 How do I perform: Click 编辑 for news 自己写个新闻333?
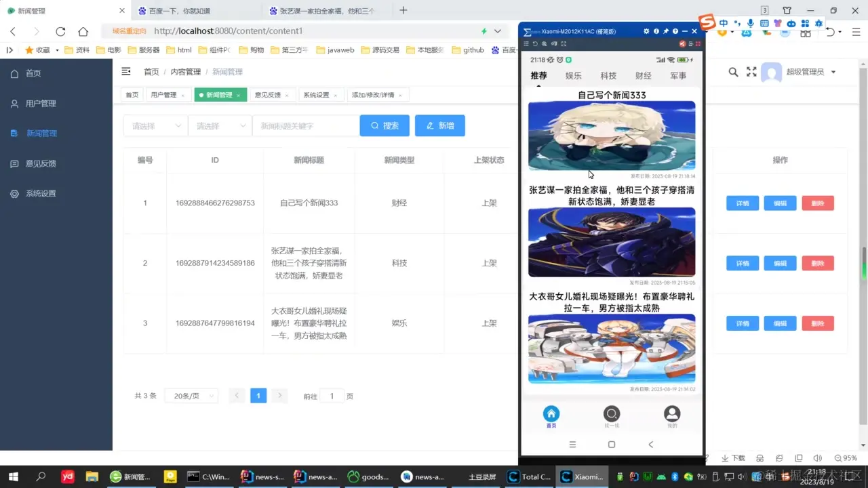[x=780, y=203]
